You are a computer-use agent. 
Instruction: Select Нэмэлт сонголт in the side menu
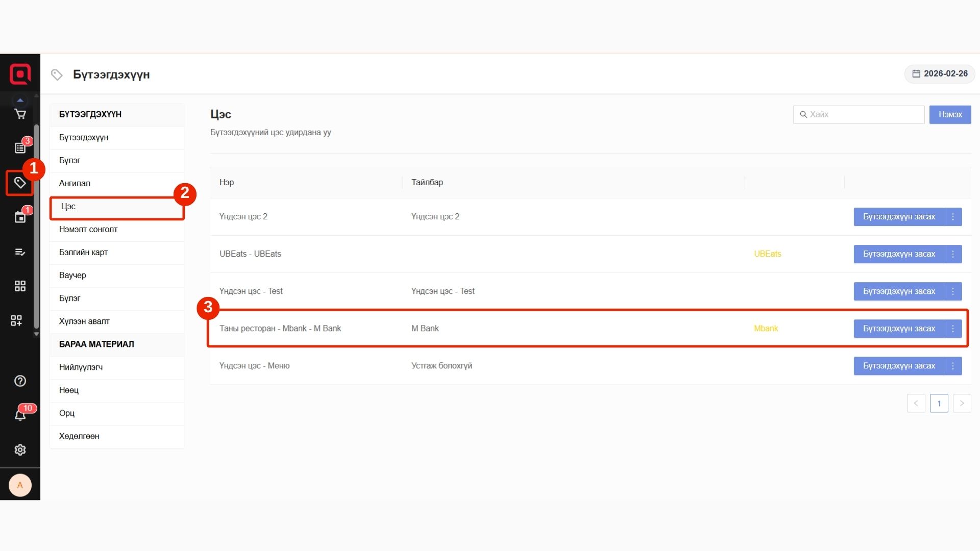(88, 230)
